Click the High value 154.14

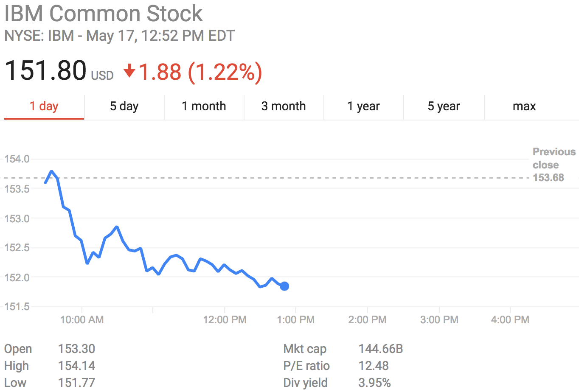click(76, 366)
